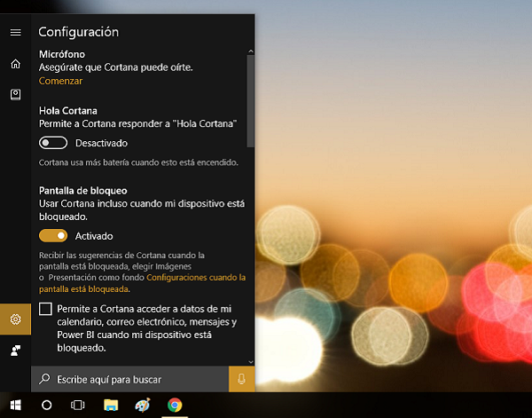Open Task View from the taskbar

tap(78, 405)
